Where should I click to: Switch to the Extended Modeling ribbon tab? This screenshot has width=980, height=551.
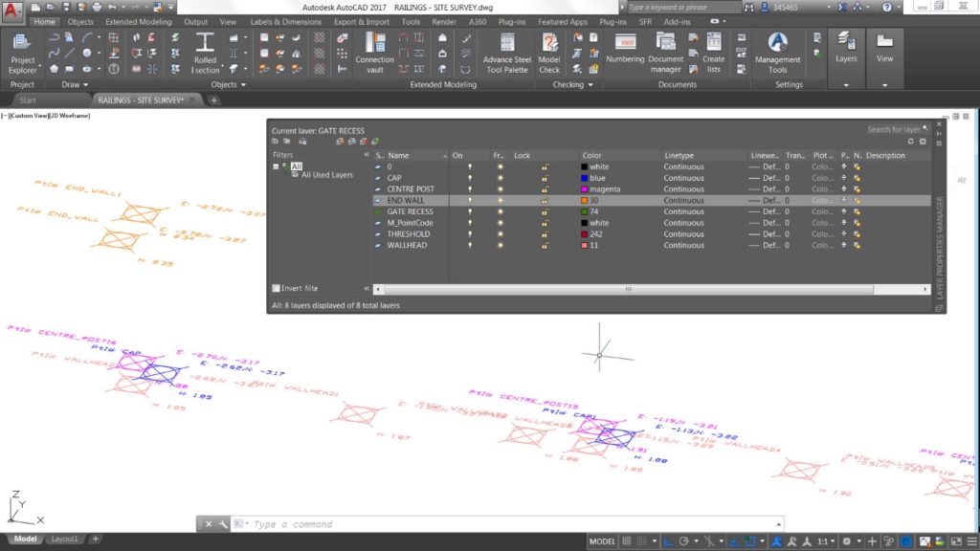(139, 22)
